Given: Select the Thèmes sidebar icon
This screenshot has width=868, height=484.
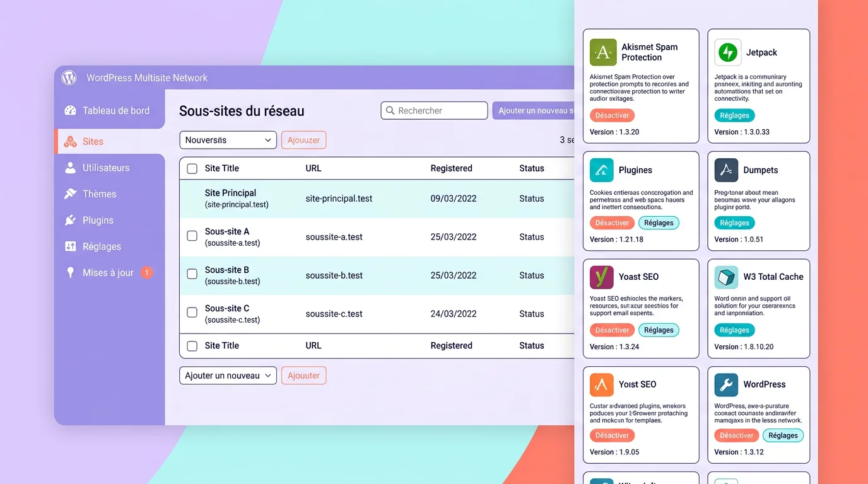Looking at the screenshot, I should (71, 193).
